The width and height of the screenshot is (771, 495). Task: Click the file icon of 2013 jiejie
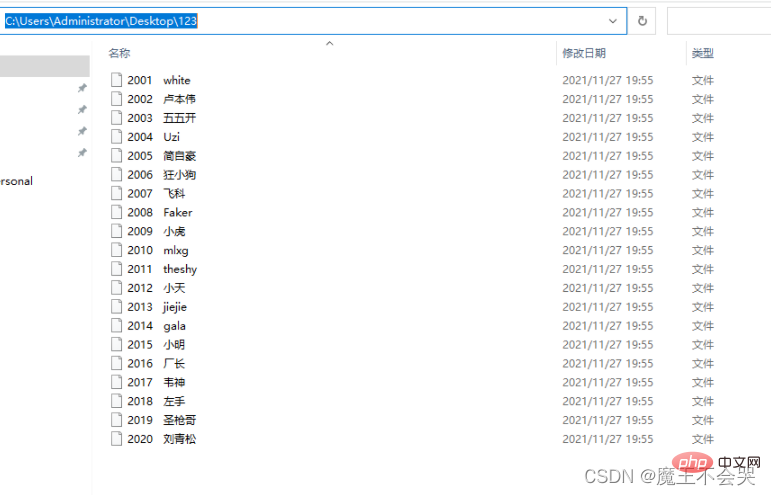pyautogui.click(x=117, y=307)
